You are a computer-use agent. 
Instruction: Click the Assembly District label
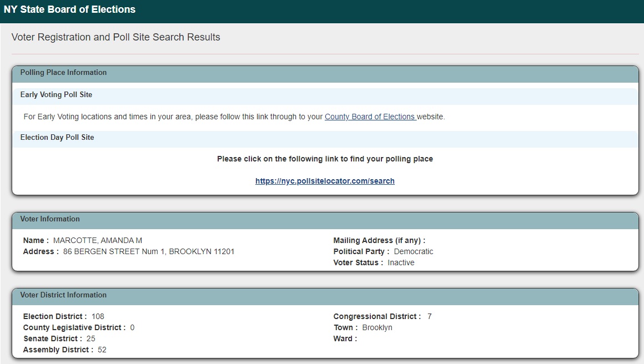58,350
